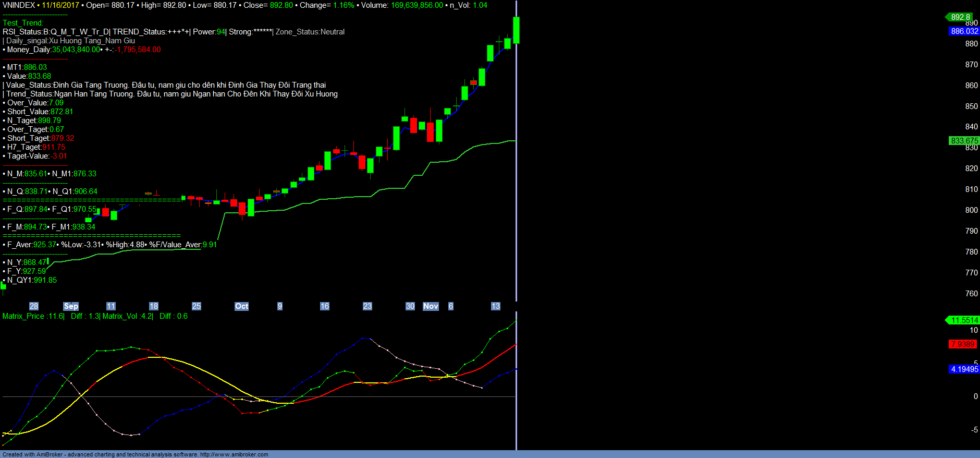
Task: Click the 'Nov' month label on time axis
Action: point(431,306)
